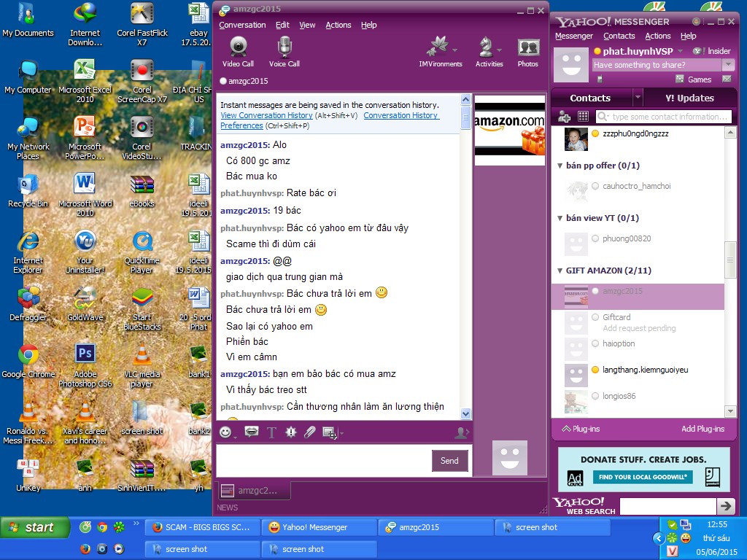Attach a file with paperclip icon

309,432
